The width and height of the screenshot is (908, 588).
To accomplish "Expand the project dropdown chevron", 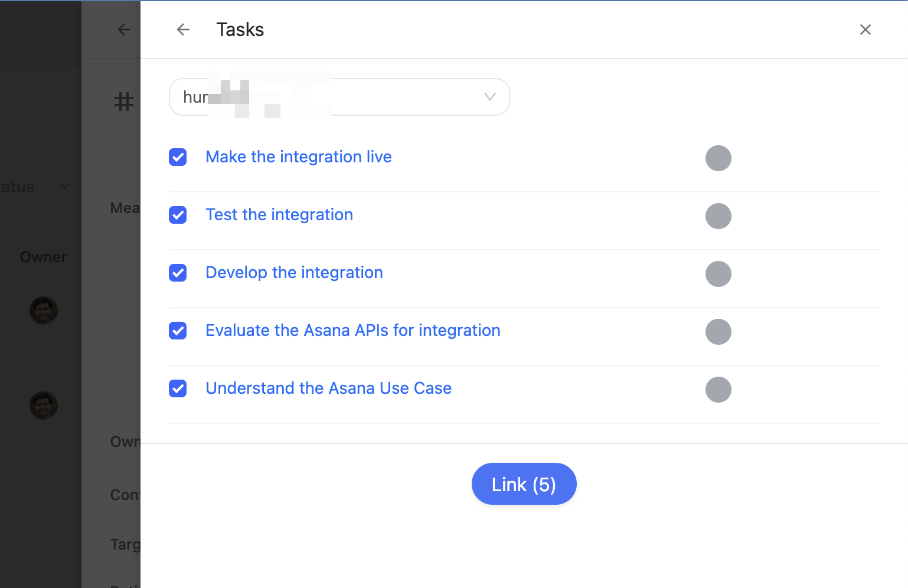I will (x=489, y=97).
